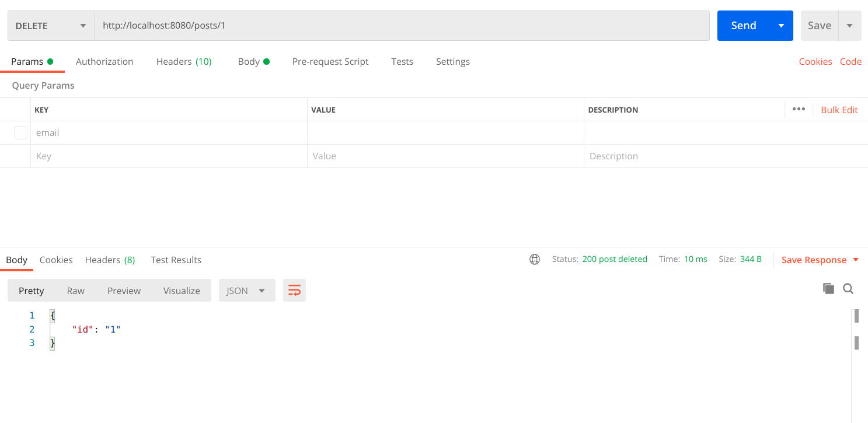Open the request Headers (10) tab
The image size is (868, 423).
184,62
